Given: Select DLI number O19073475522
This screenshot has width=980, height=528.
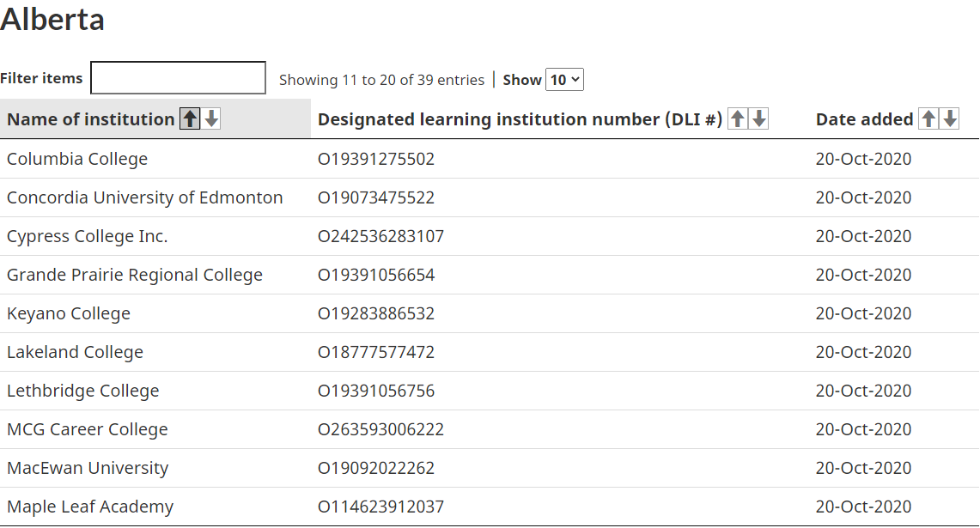Looking at the screenshot, I should (x=376, y=197).
